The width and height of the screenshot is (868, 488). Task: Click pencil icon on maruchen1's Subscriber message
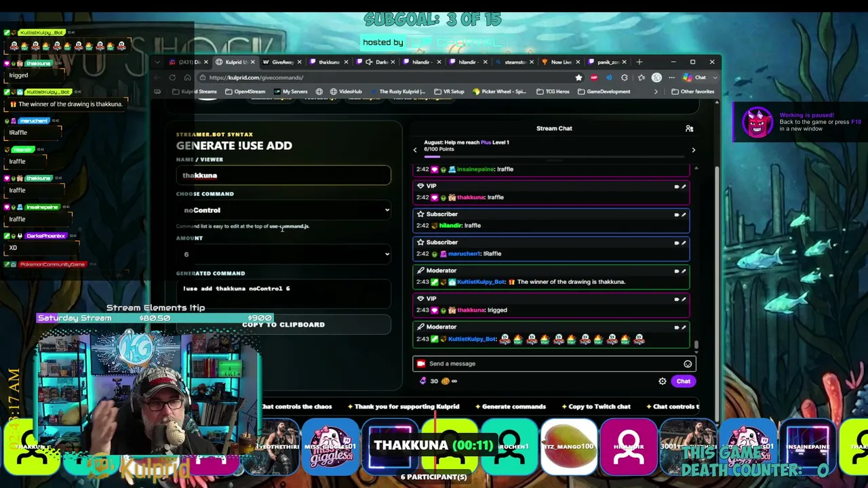click(684, 243)
